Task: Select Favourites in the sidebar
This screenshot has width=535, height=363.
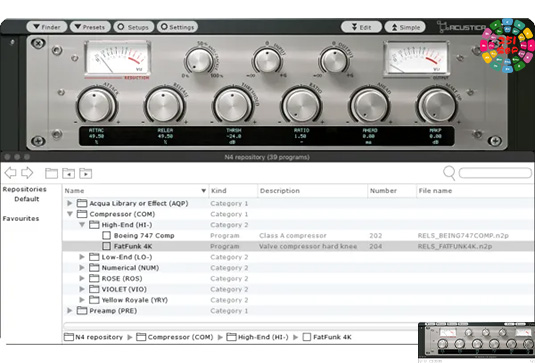Action: click(21, 218)
